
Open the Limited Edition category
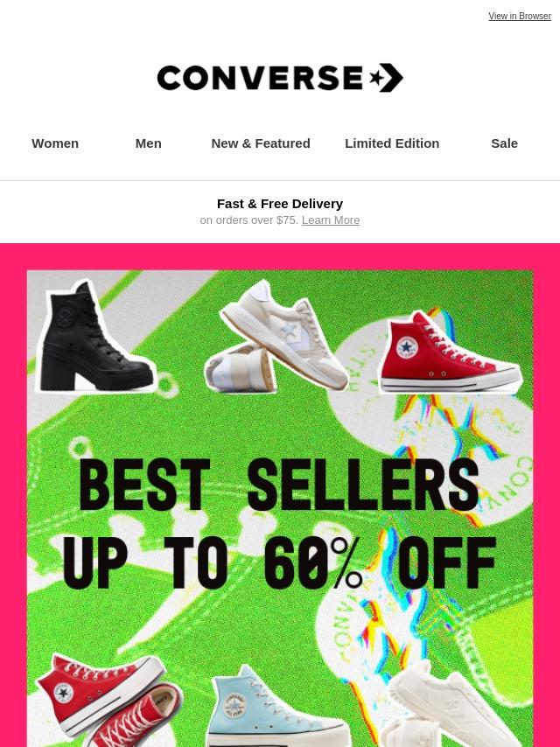392,143
